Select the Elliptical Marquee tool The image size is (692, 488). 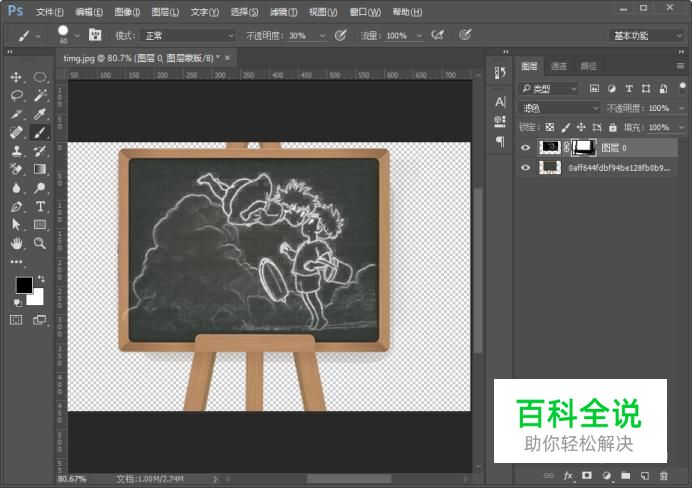pyautogui.click(x=40, y=77)
